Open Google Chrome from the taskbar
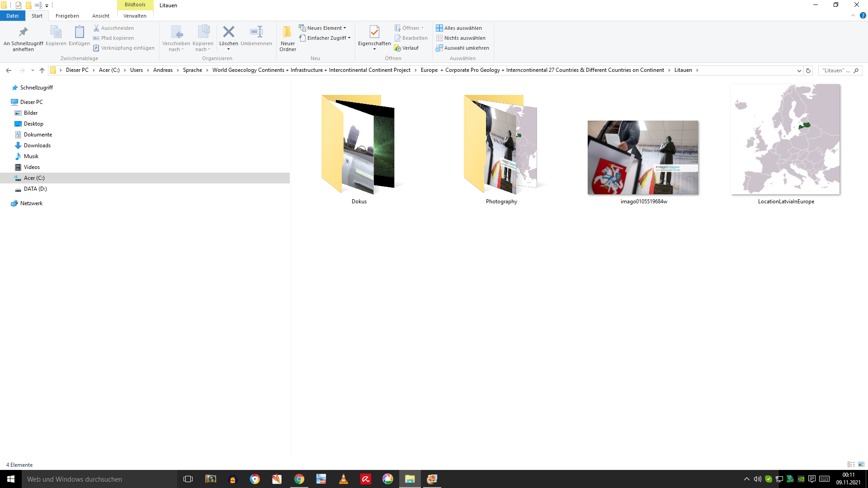The image size is (868, 488). (x=299, y=479)
